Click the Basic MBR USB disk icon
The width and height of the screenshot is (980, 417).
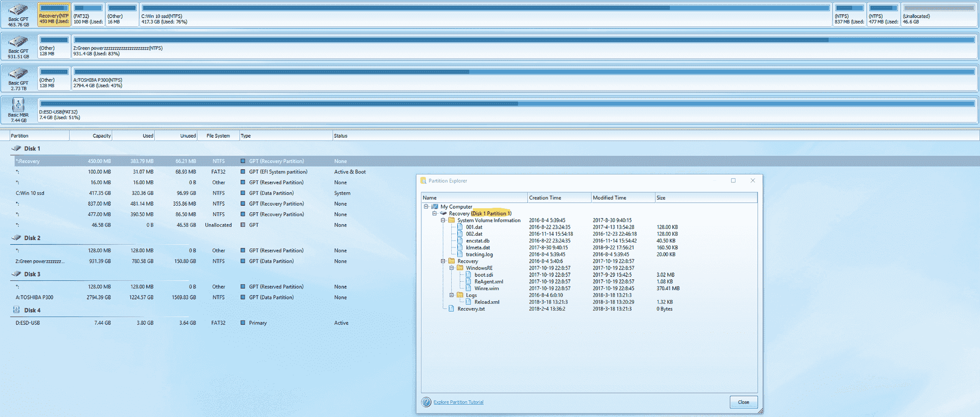point(18,105)
